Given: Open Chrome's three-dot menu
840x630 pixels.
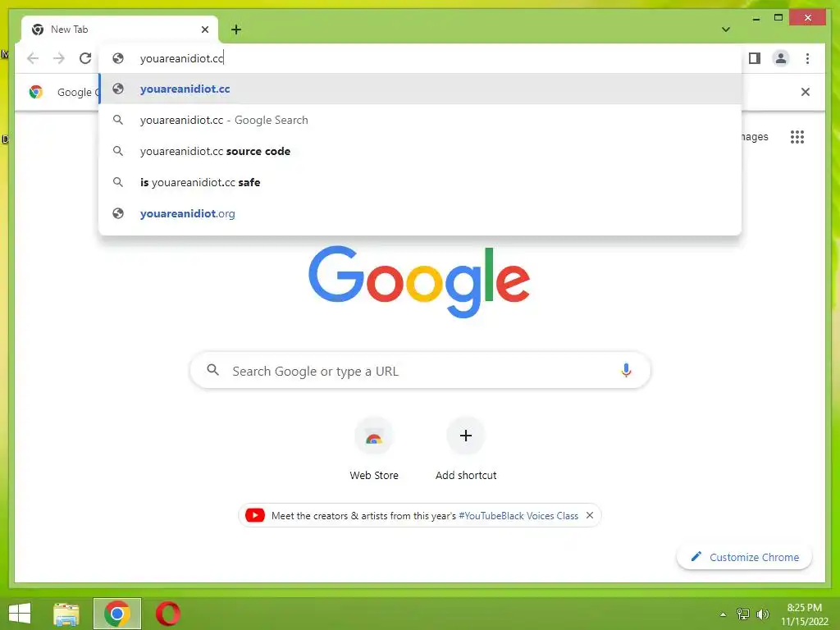Looking at the screenshot, I should pyautogui.click(x=807, y=58).
